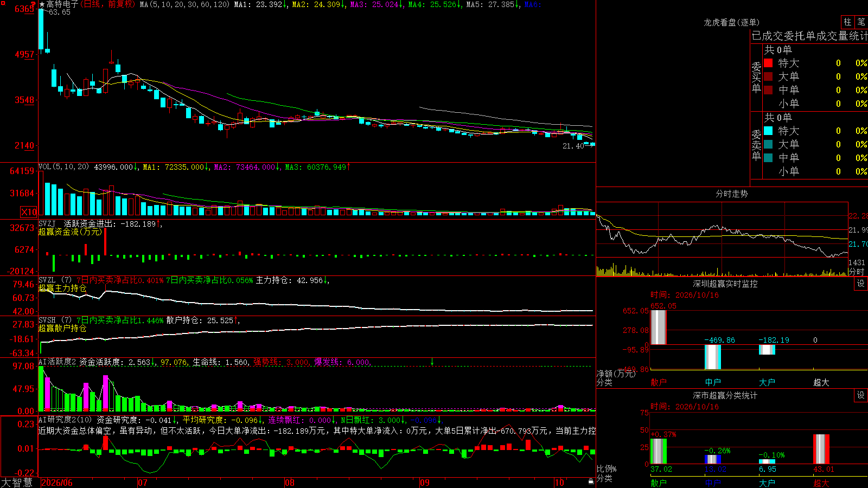Click the star icon beside 高特电子
The width and height of the screenshot is (868, 488).
tap(42, 4)
